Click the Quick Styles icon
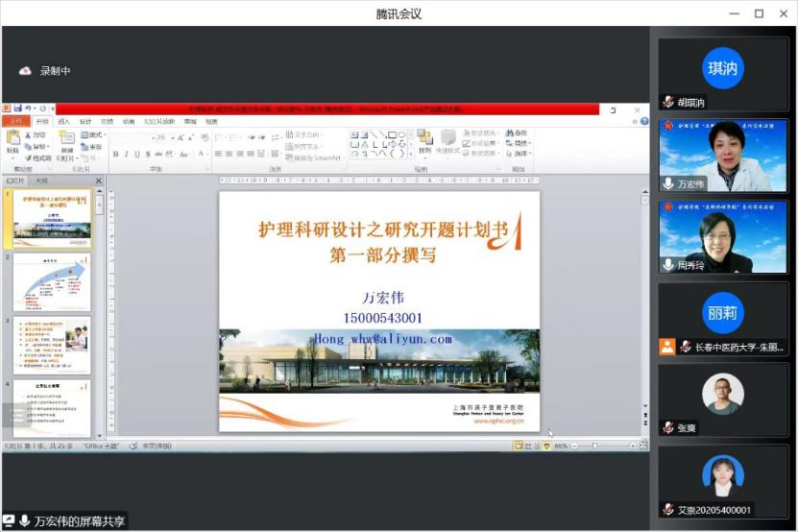 447,143
